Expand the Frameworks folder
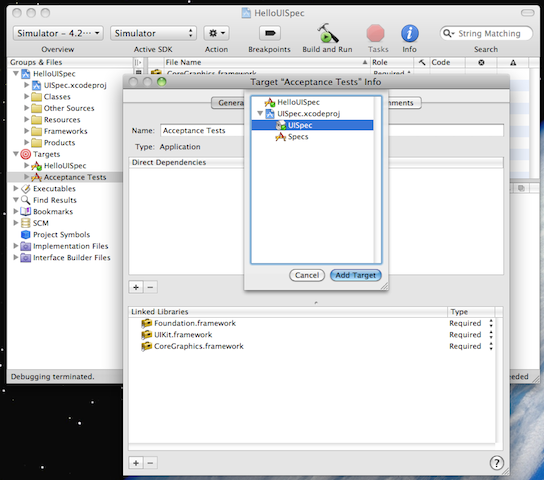544x480 pixels. [x=26, y=131]
